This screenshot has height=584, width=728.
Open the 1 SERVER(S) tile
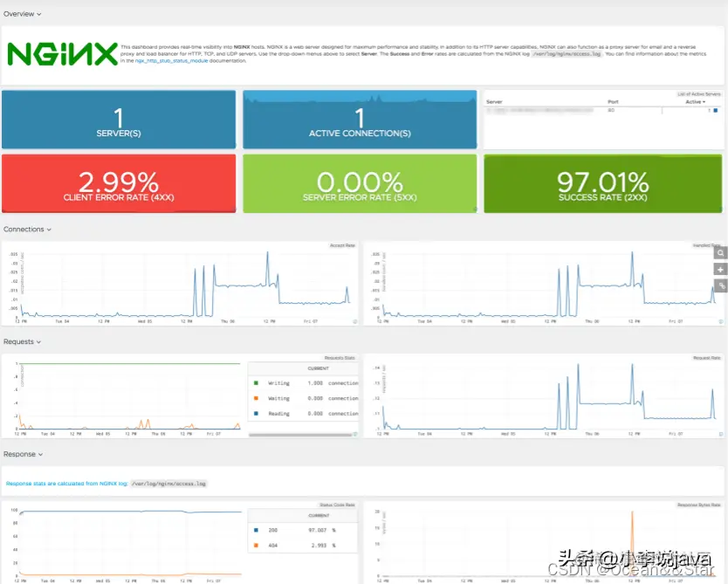[119, 120]
